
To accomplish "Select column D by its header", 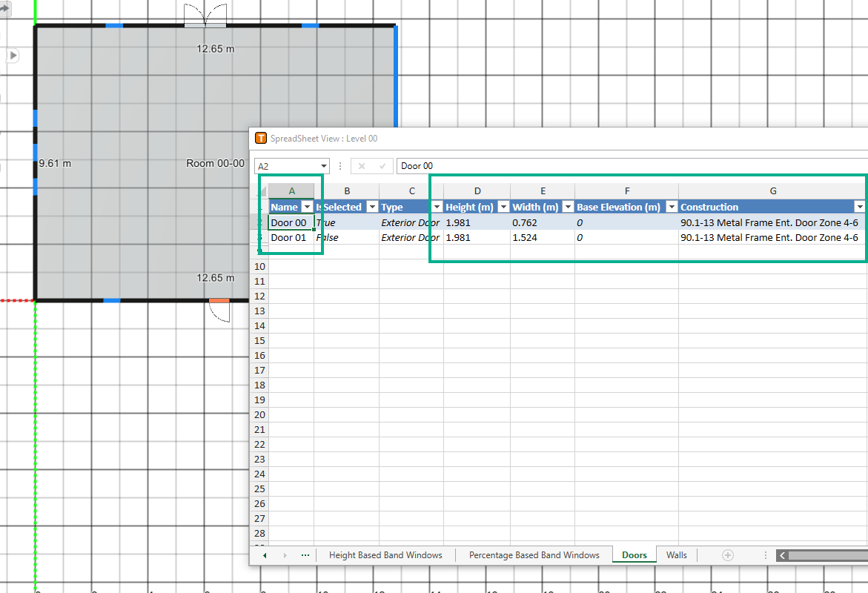I will 477,191.
